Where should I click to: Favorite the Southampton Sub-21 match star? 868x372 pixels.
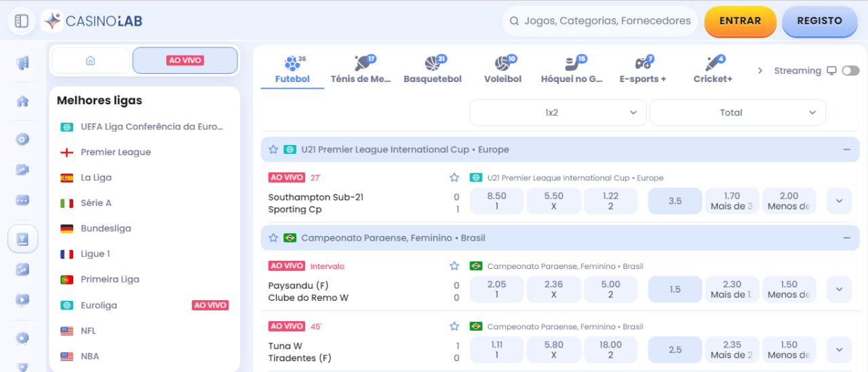(x=454, y=178)
